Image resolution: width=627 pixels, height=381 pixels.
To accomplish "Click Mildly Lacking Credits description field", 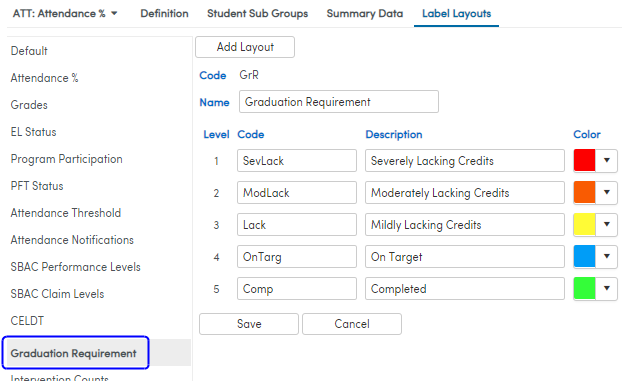I will click(x=465, y=225).
